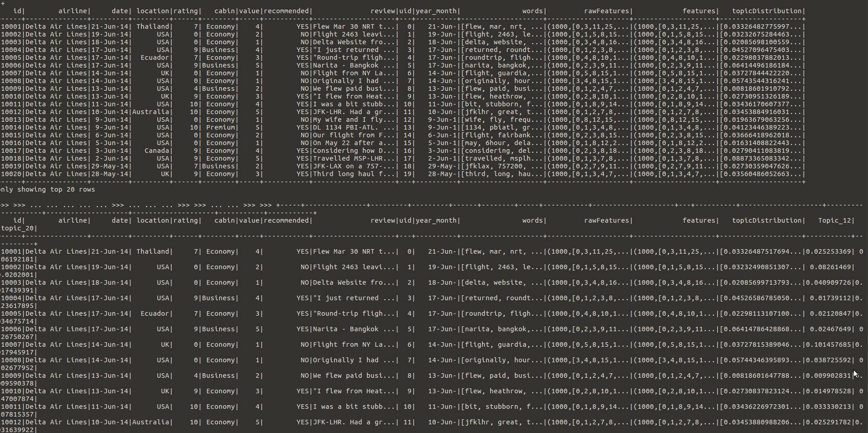Image resolution: width=868 pixels, height=433 pixels.
Task: Click the id cell '10020'
Action: (x=11, y=174)
